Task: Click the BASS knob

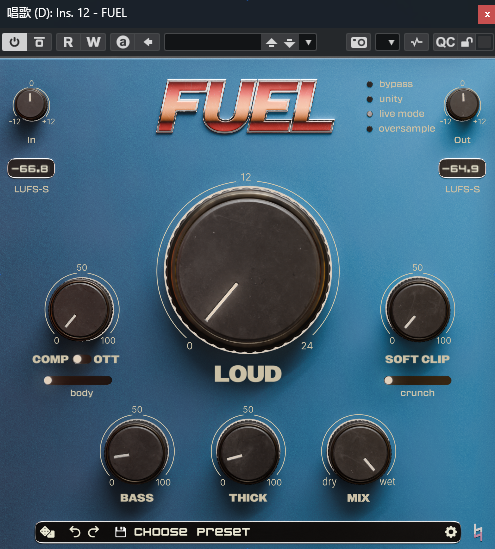Action: pyautogui.click(x=137, y=452)
